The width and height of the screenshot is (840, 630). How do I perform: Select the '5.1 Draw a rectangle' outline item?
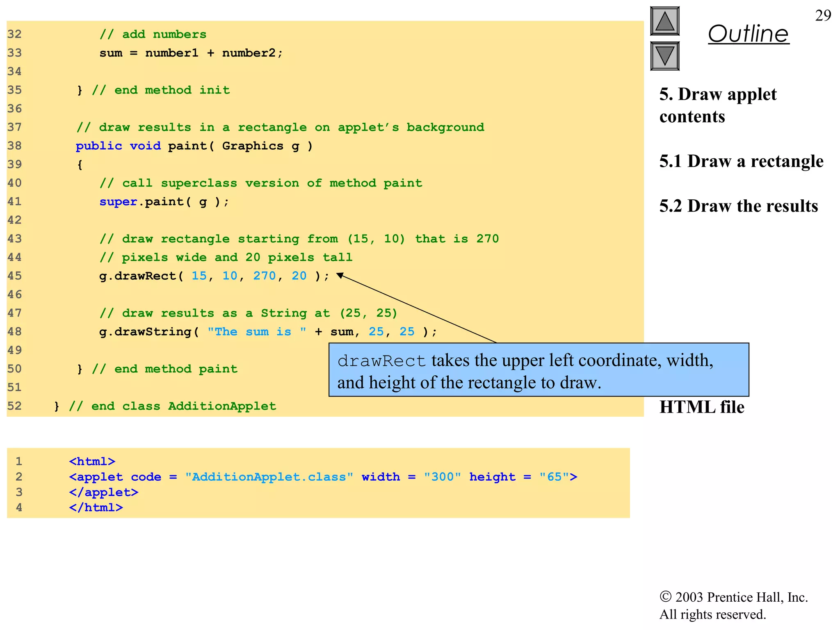741,161
